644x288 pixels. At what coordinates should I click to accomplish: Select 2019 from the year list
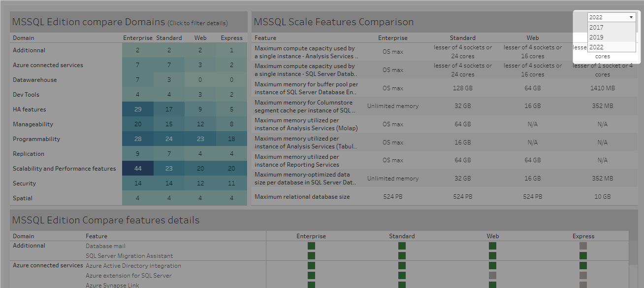tap(611, 37)
